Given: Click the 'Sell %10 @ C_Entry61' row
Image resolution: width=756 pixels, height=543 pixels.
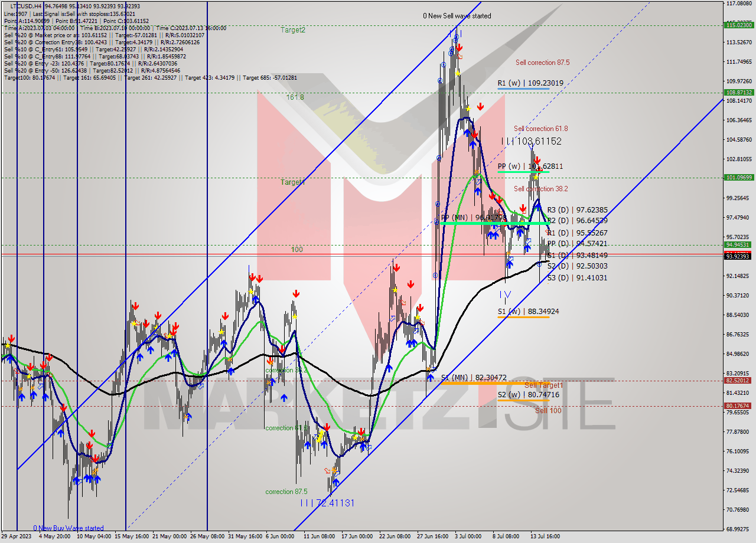Looking at the screenshot, I should (94, 49).
